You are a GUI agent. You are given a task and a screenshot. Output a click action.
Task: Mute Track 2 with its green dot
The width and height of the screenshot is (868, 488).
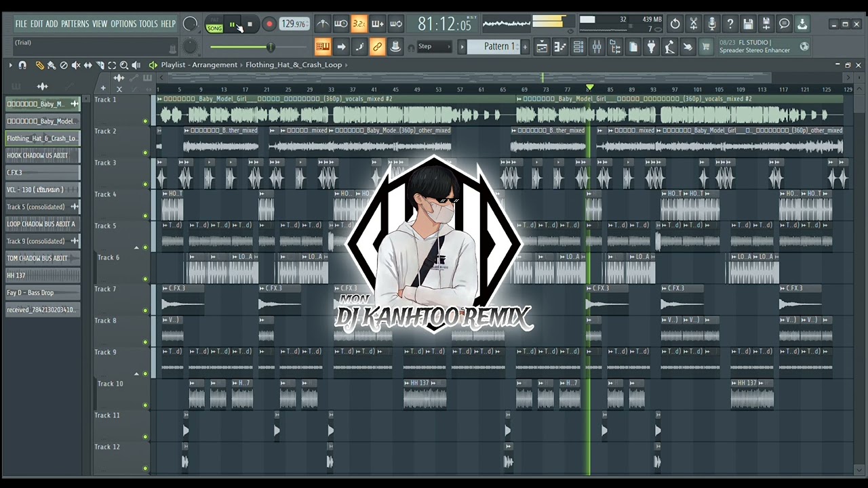[145, 152]
